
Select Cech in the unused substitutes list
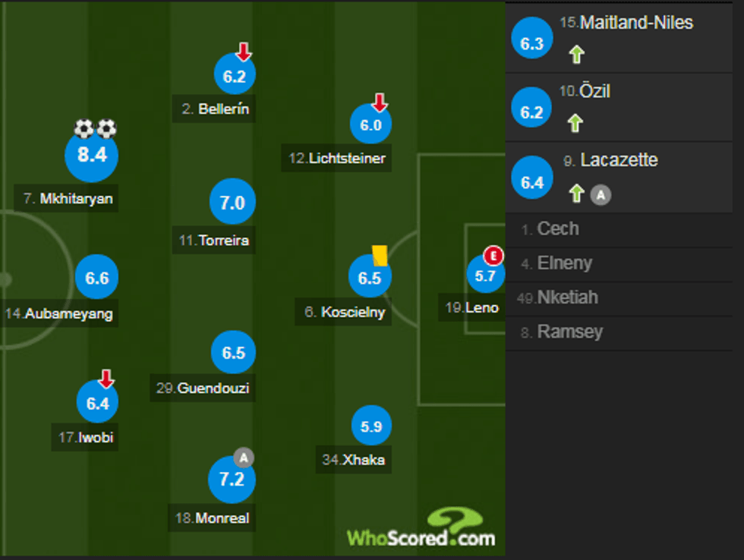click(x=557, y=228)
